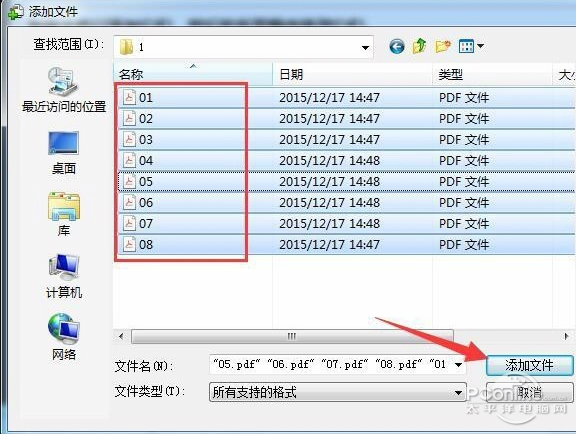
Task: Click the horizontal scrollbar thumb
Action: point(292,336)
